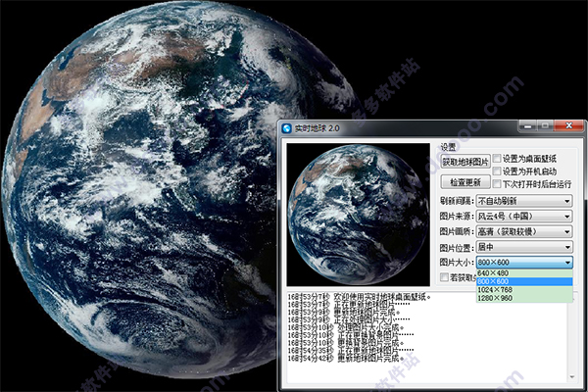The width and height of the screenshot is (588, 392).
Task: Check 下次打开时后台运行 option
Action: click(x=497, y=184)
